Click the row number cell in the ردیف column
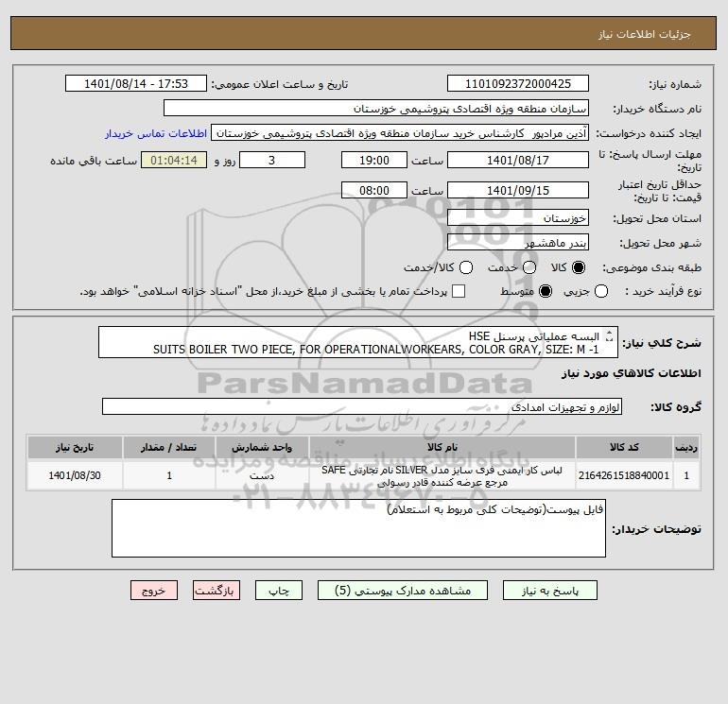Image resolution: width=728 pixels, height=704 pixels. pyautogui.click(x=686, y=475)
